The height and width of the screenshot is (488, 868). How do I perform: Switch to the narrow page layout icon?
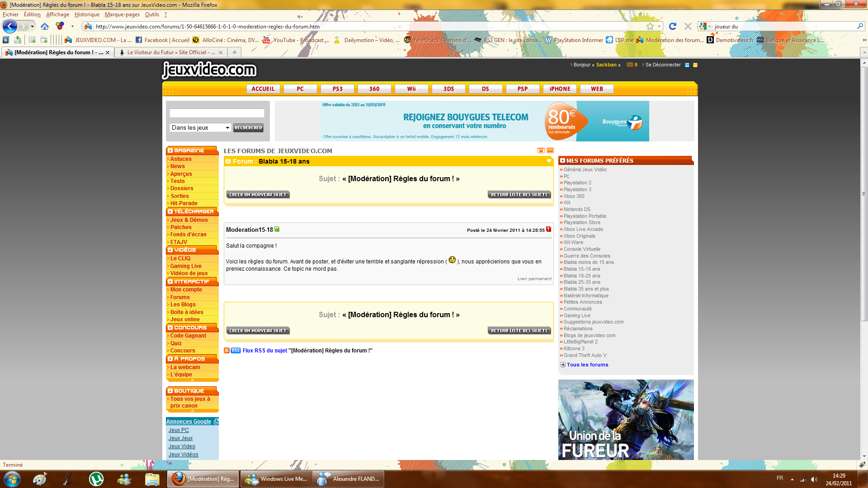[x=541, y=151]
